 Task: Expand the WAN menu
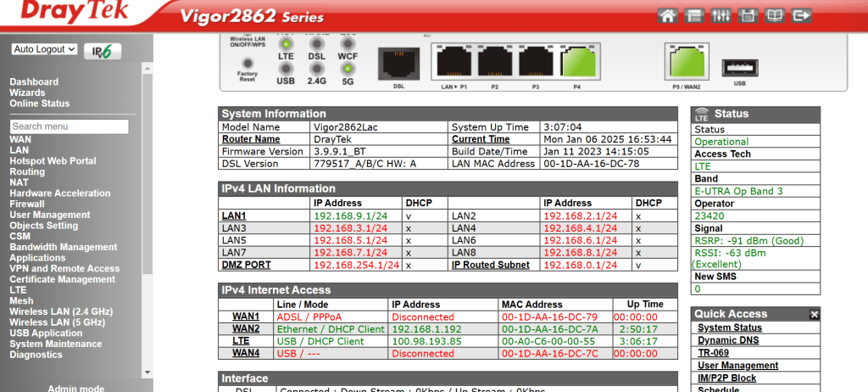(x=20, y=140)
